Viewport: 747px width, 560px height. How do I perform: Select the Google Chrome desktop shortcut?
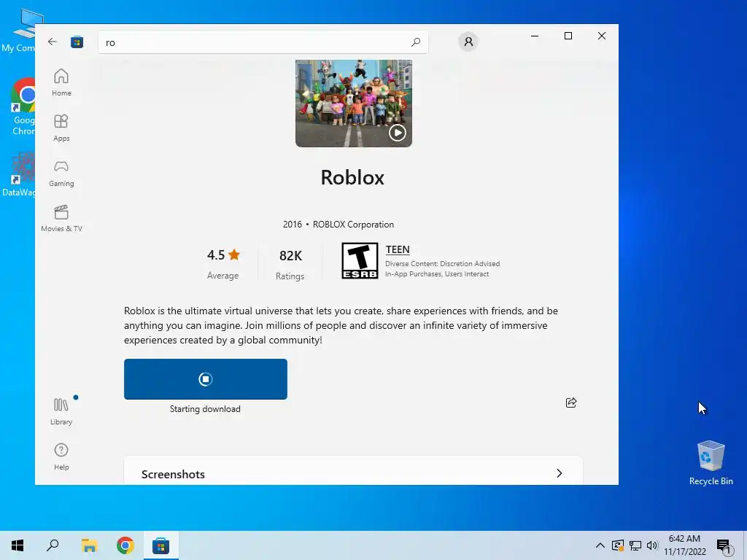23,107
